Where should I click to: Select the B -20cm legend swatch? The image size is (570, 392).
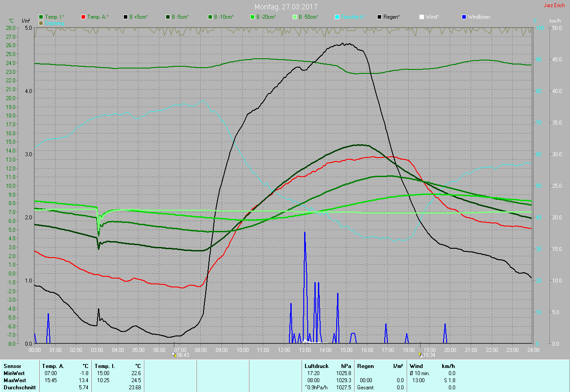(252, 17)
